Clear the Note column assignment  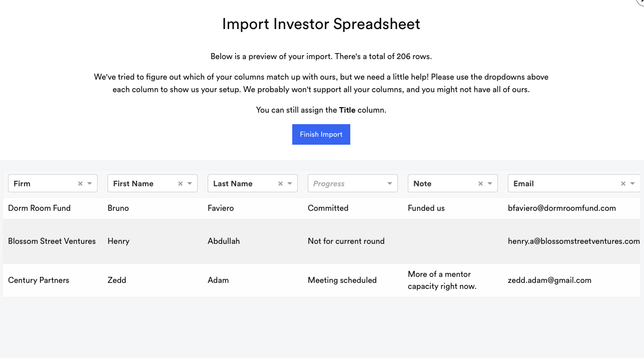[x=480, y=184]
